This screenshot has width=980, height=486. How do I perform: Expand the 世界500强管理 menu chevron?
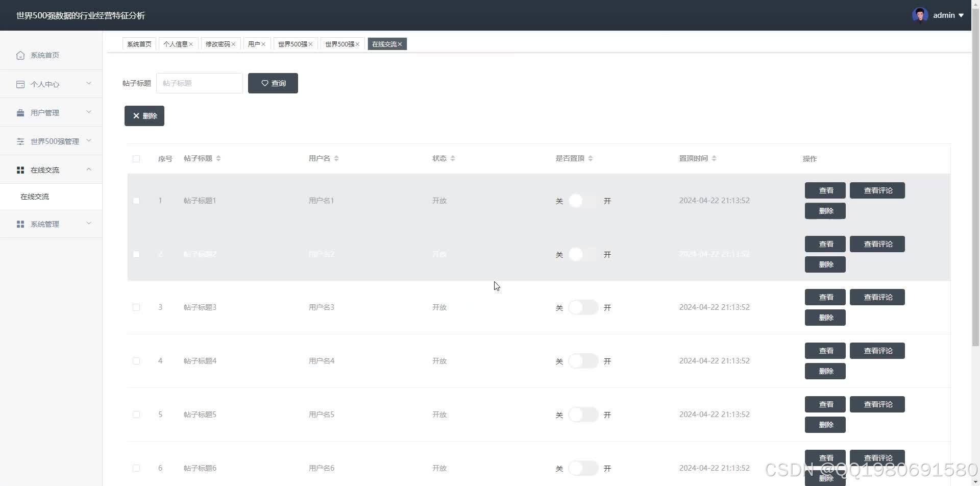click(x=89, y=140)
